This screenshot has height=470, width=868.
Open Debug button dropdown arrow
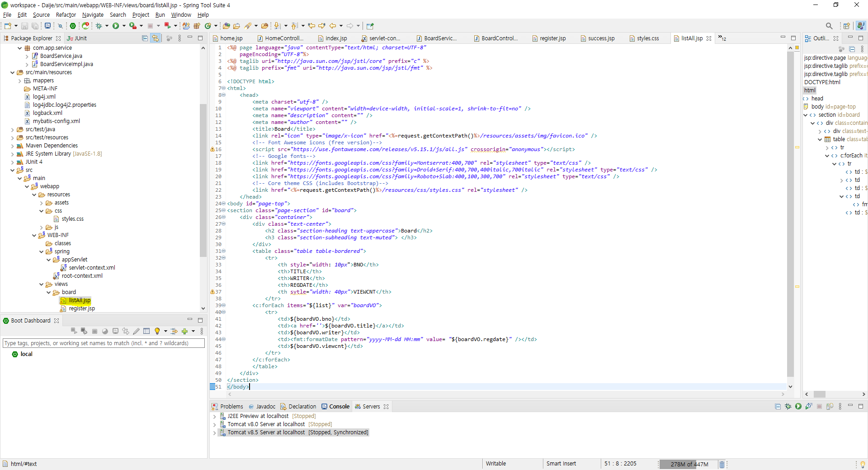[x=107, y=26]
